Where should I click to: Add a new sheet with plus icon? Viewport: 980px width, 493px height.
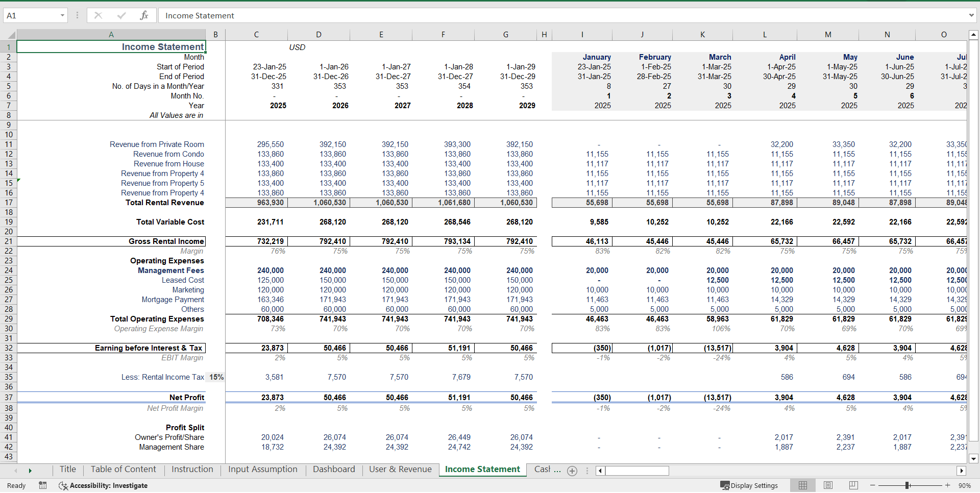coord(572,471)
